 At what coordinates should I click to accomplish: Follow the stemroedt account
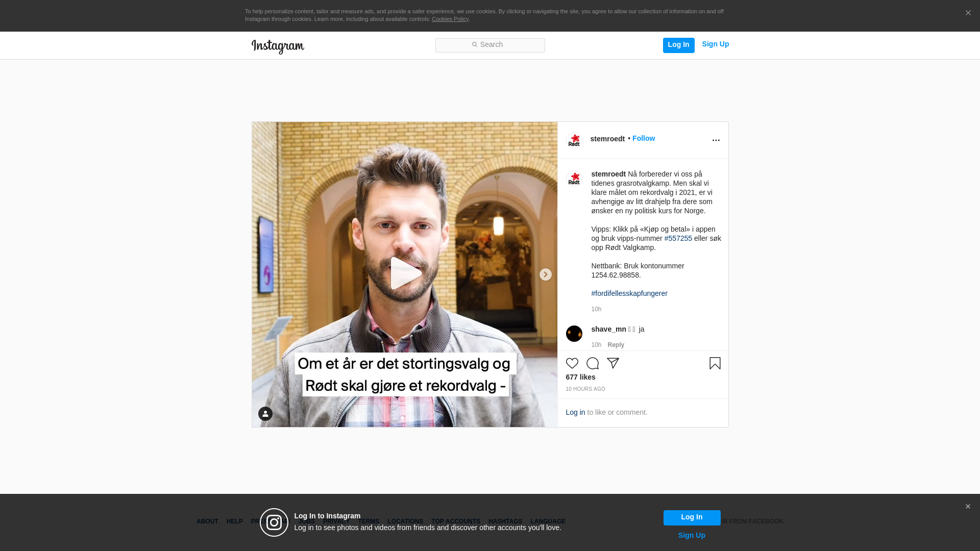click(x=644, y=139)
